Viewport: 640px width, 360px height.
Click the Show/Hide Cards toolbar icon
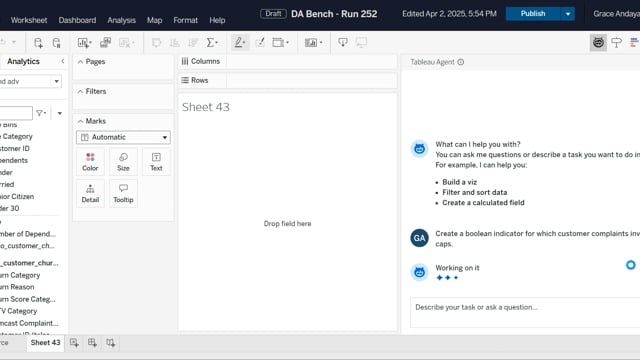point(311,42)
